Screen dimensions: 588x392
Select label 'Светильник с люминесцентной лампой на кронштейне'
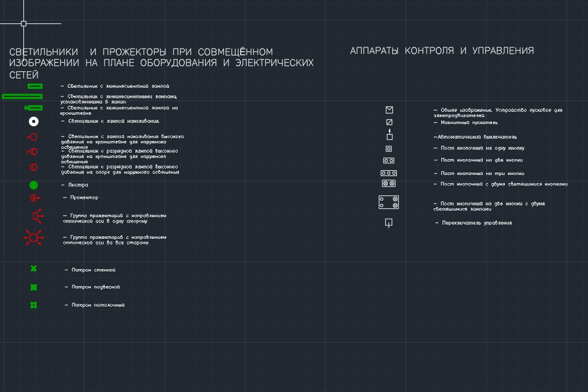click(119, 111)
